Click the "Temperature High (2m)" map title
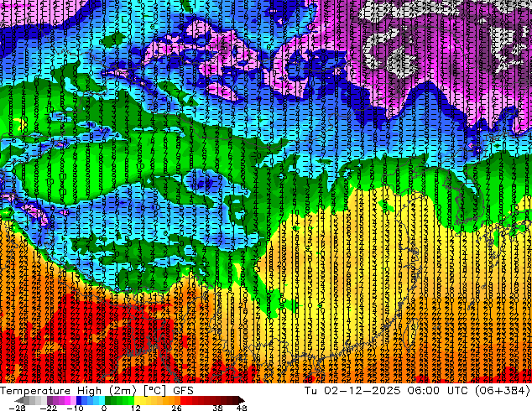 point(68,391)
